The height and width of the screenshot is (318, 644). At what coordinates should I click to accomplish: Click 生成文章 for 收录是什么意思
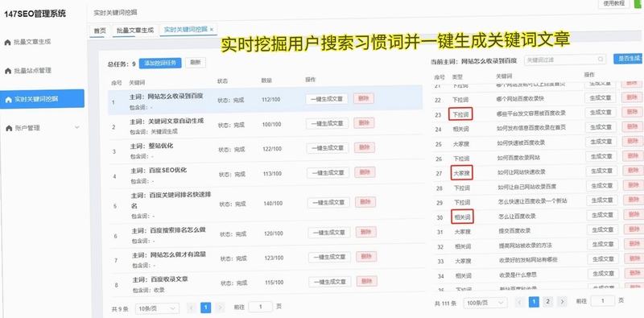point(603,274)
